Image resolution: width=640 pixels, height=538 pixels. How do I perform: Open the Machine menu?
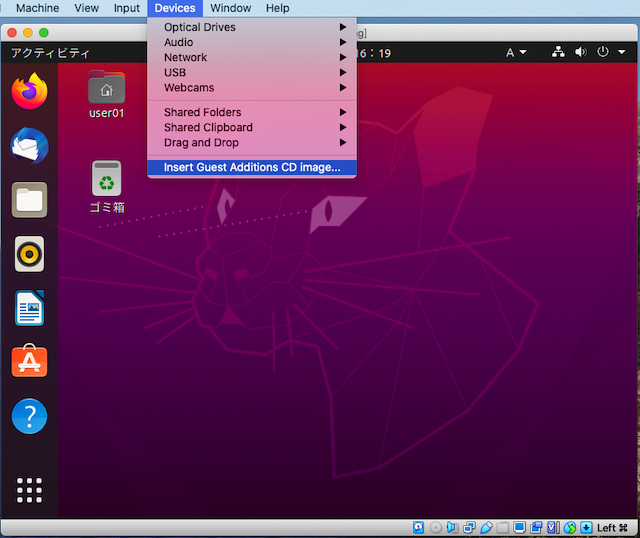(38, 8)
